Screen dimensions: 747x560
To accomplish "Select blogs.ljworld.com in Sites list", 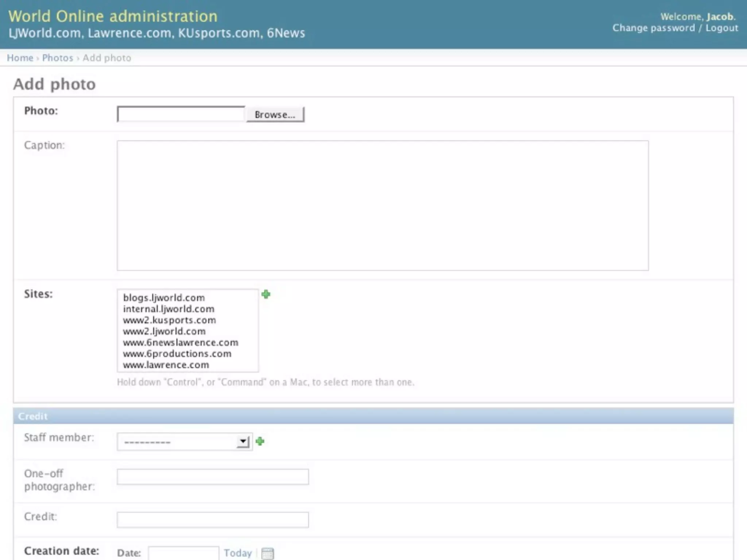I will pos(164,297).
